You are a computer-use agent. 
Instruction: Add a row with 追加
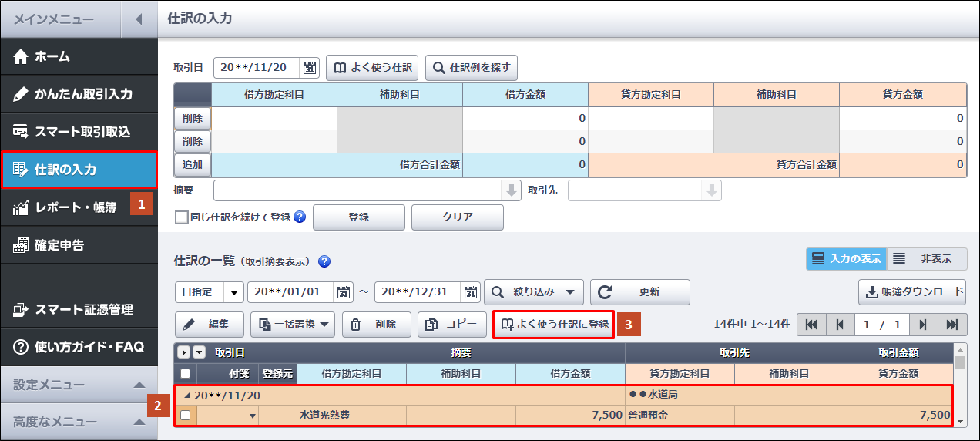click(x=193, y=164)
